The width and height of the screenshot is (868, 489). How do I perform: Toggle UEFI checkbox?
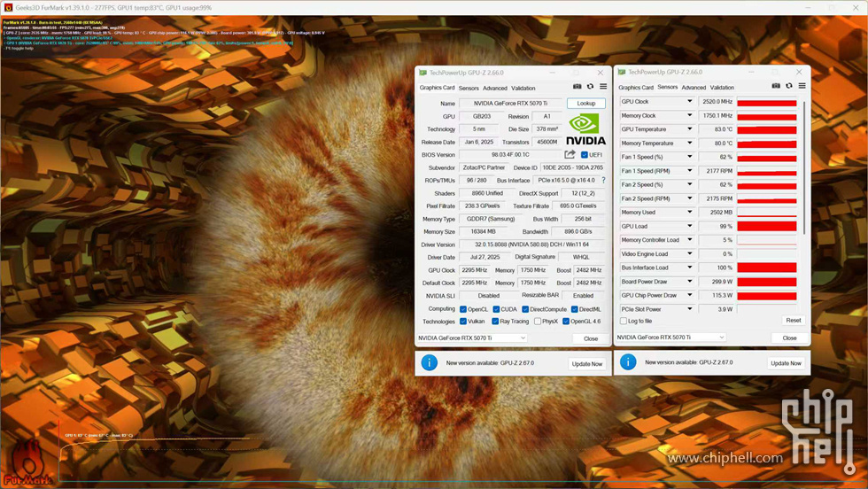[x=584, y=155]
